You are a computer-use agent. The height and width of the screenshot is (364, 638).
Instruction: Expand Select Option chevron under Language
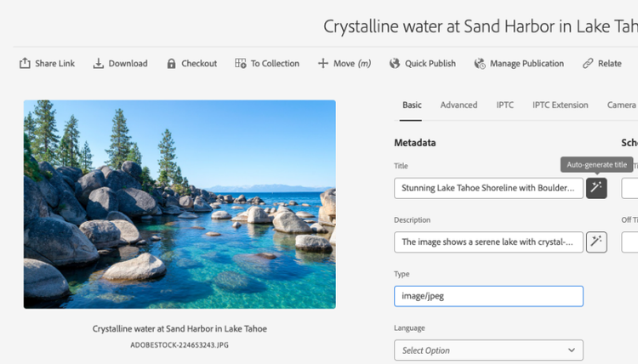point(571,350)
